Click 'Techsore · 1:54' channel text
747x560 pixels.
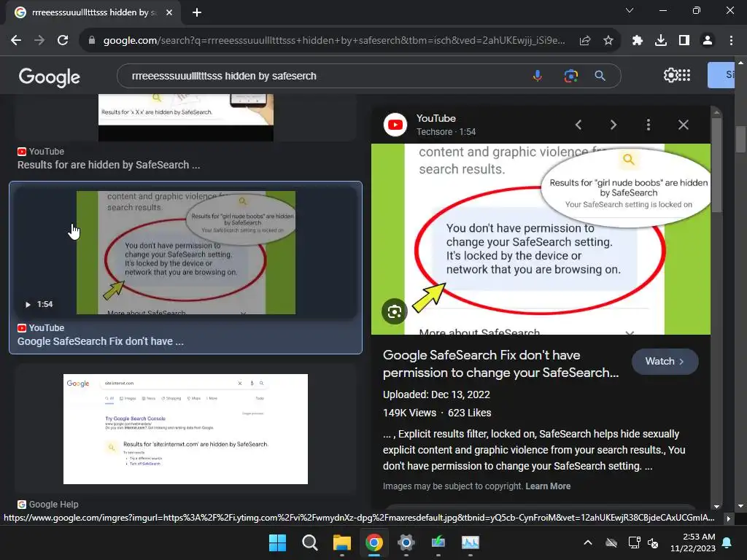click(x=446, y=132)
